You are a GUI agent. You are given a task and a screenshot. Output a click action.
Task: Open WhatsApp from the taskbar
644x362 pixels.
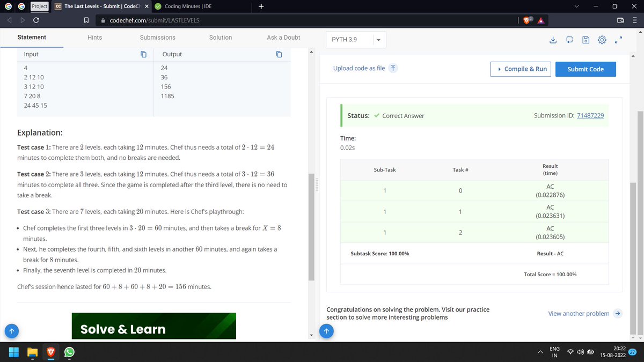coord(69,352)
